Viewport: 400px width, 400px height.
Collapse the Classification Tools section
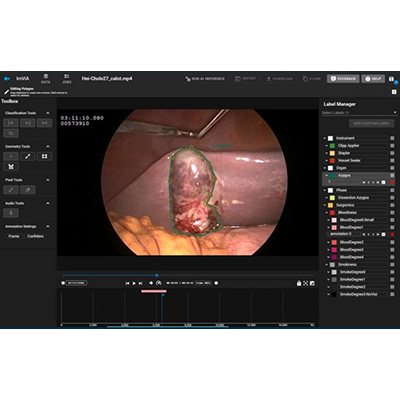pyautogui.click(x=48, y=113)
